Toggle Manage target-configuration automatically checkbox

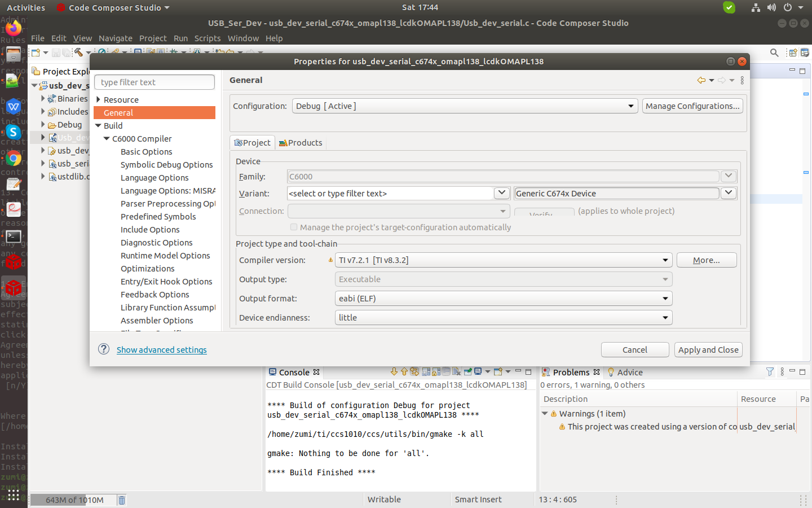coord(294,227)
